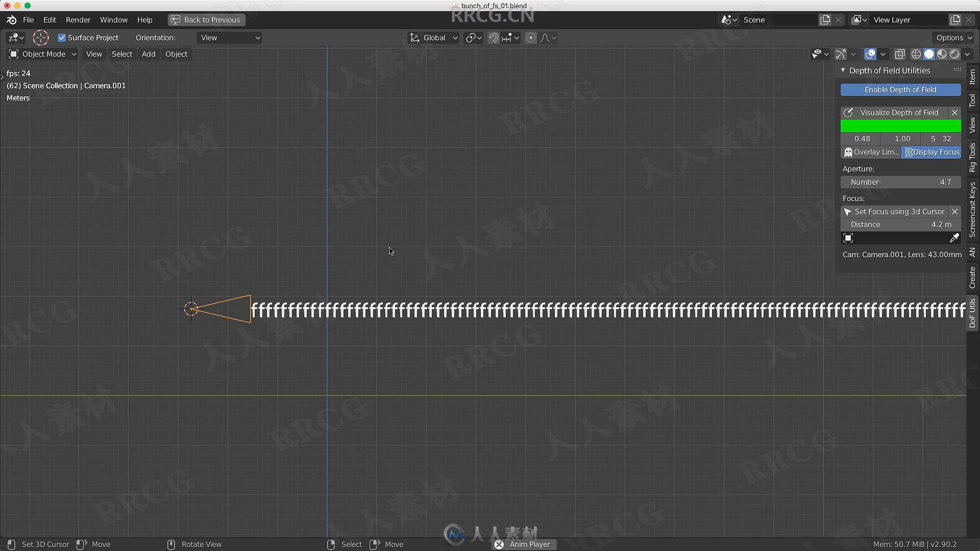The width and height of the screenshot is (980, 551).
Task: Open the Object menu in viewport header
Action: pos(176,54)
